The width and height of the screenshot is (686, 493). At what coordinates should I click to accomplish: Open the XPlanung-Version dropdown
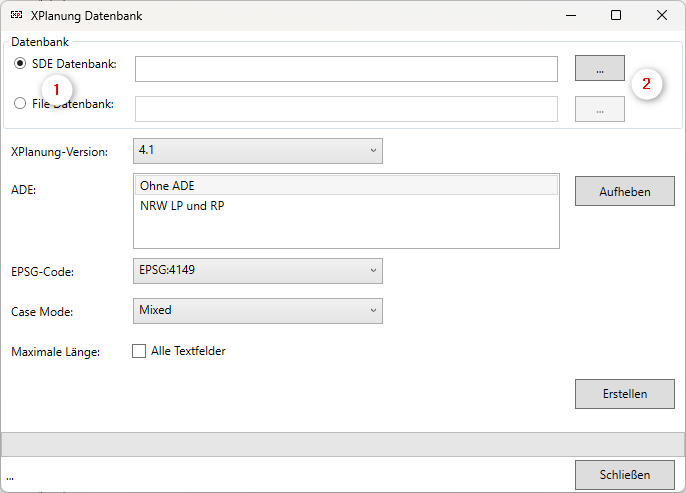pyautogui.click(x=257, y=150)
